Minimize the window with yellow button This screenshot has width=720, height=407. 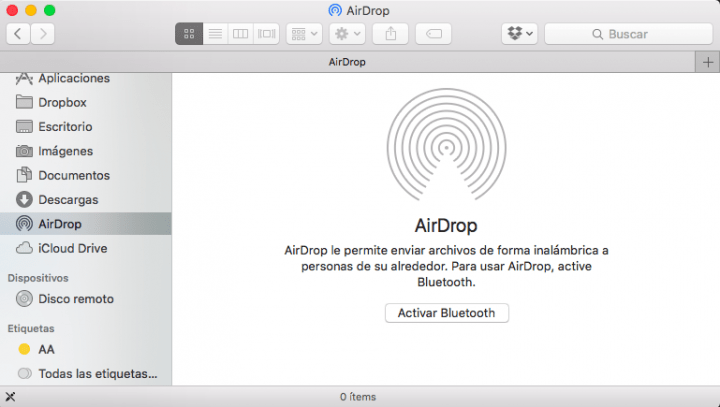point(31,10)
